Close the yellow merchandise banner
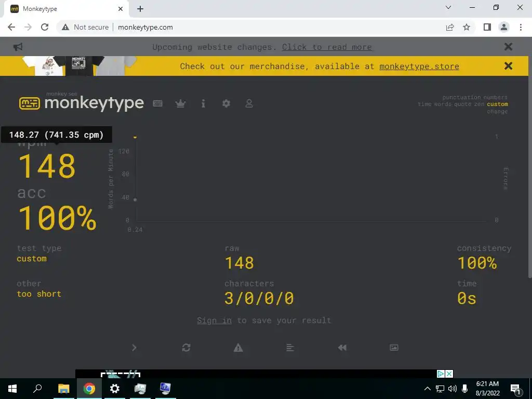Viewport: 532px width, 399px height. (x=508, y=66)
